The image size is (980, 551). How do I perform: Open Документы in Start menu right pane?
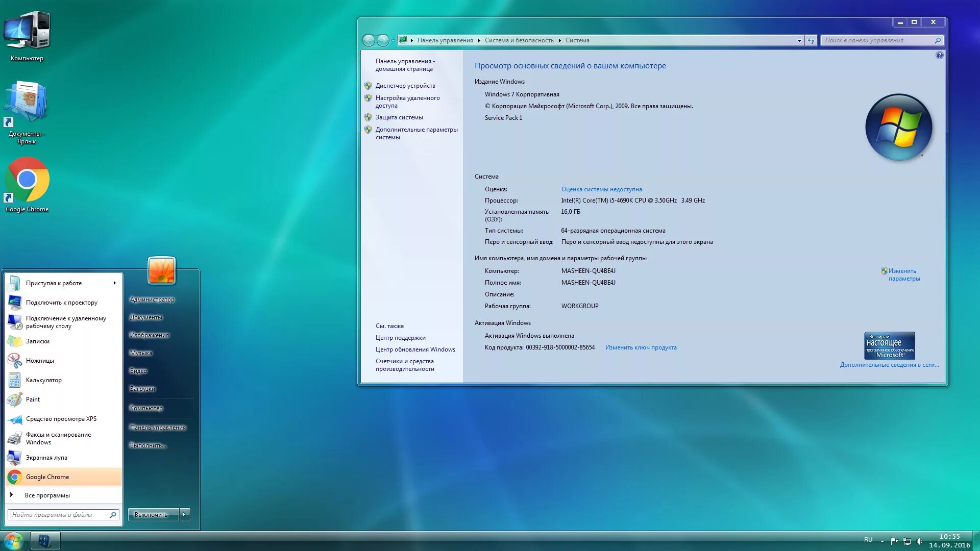click(146, 318)
